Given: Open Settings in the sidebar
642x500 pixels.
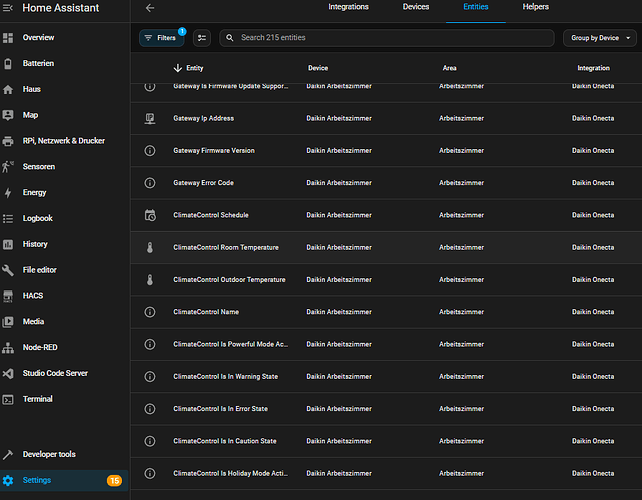Looking at the screenshot, I should (37, 480).
